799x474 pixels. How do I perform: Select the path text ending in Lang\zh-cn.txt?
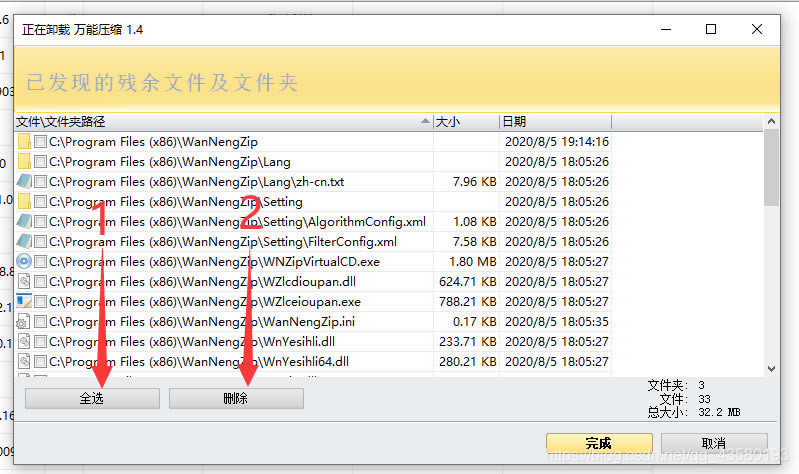(x=197, y=182)
